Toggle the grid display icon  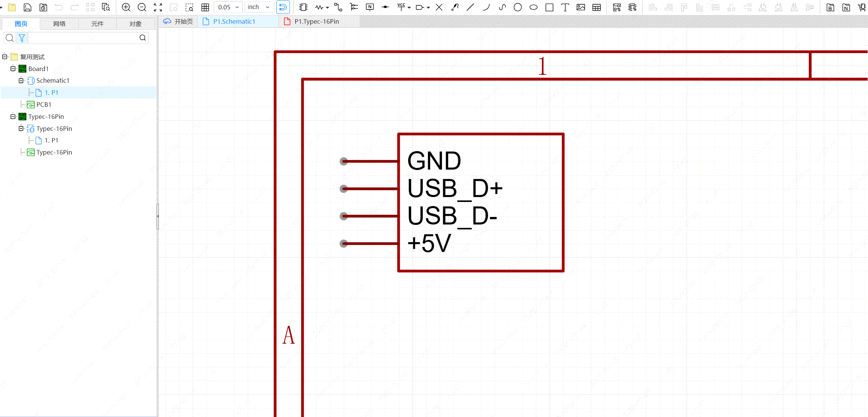205,7
